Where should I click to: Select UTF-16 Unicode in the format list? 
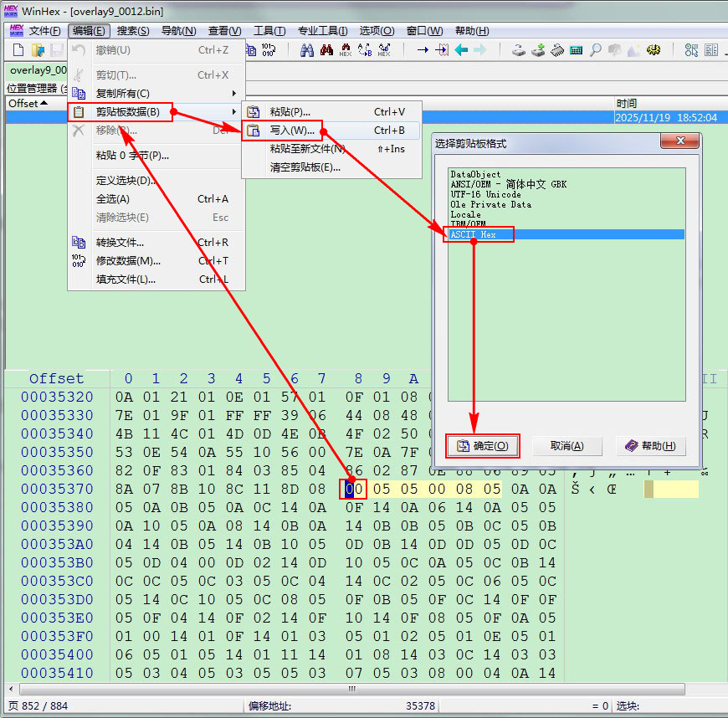point(567,195)
